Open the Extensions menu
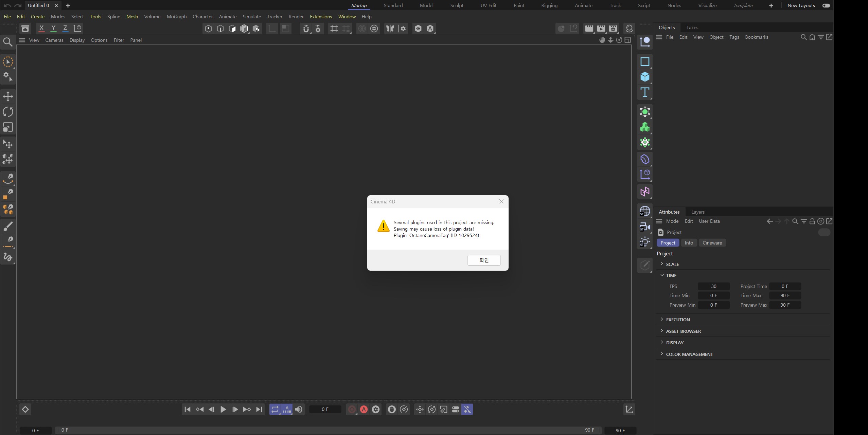 click(321, 17)
